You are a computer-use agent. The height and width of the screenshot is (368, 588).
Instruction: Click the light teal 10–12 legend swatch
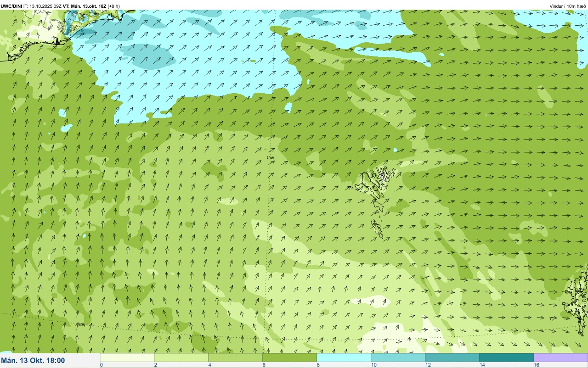click(x=398, y=357)
